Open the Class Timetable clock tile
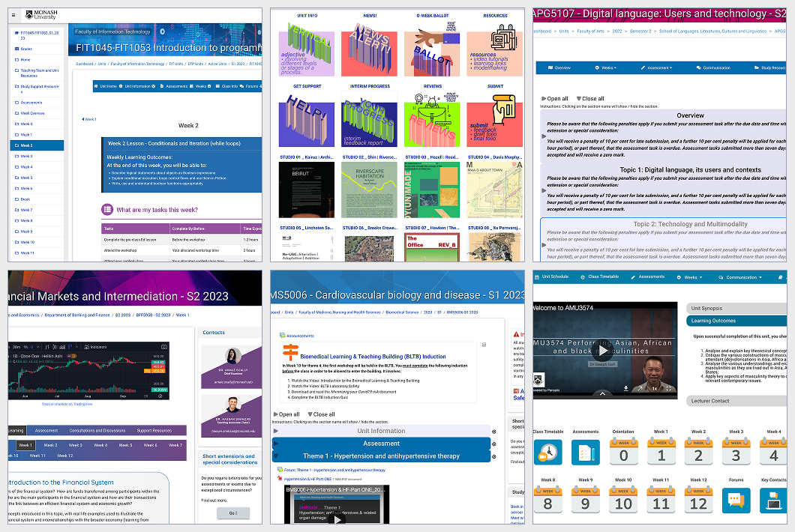Screen dimensions: 795x532 [547, 453]
